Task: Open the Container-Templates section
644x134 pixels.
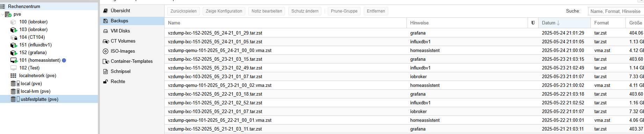Action: [132, 61]
